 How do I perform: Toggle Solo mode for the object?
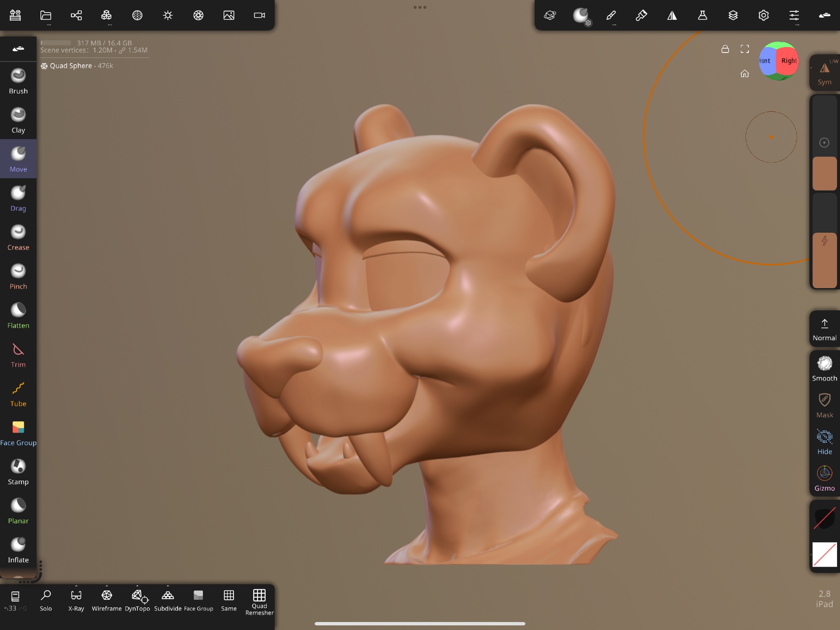[46, 599]
